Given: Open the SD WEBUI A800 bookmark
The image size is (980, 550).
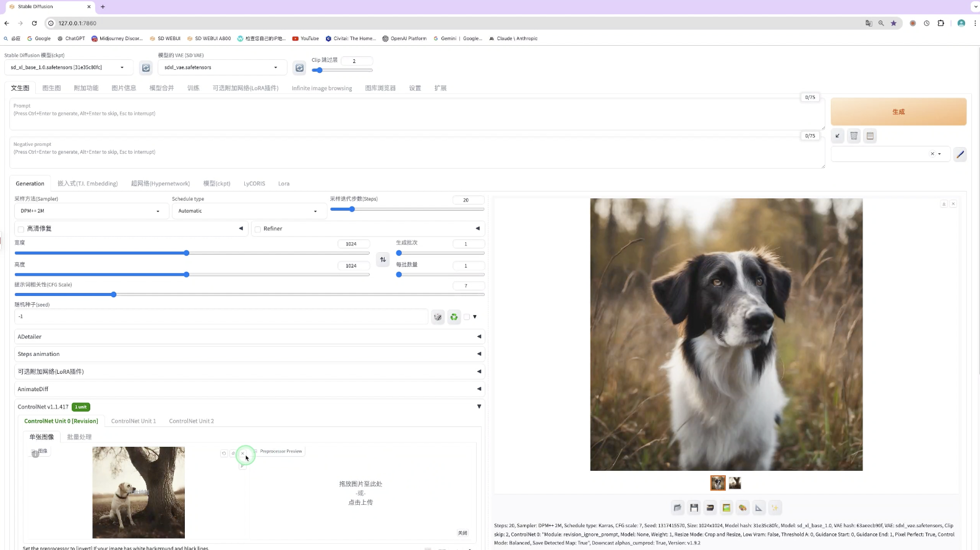Looking at the screenshot, I should point(209,38).
